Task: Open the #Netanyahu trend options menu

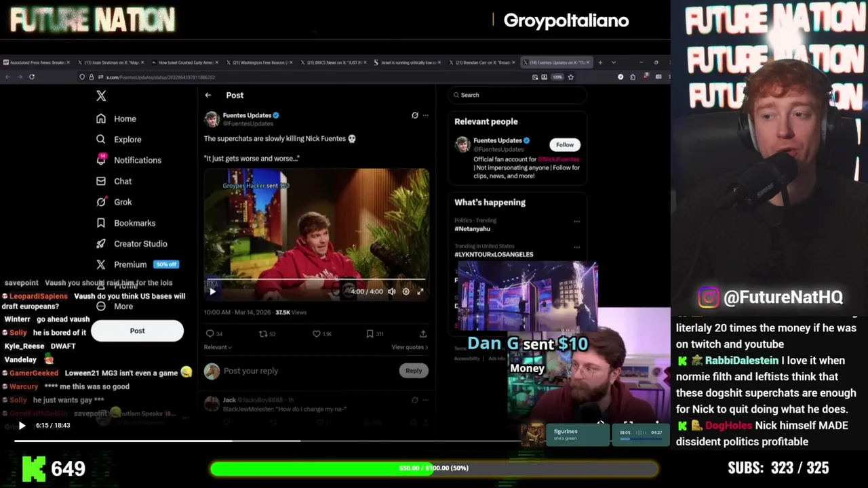Action: tap(577, 221)
